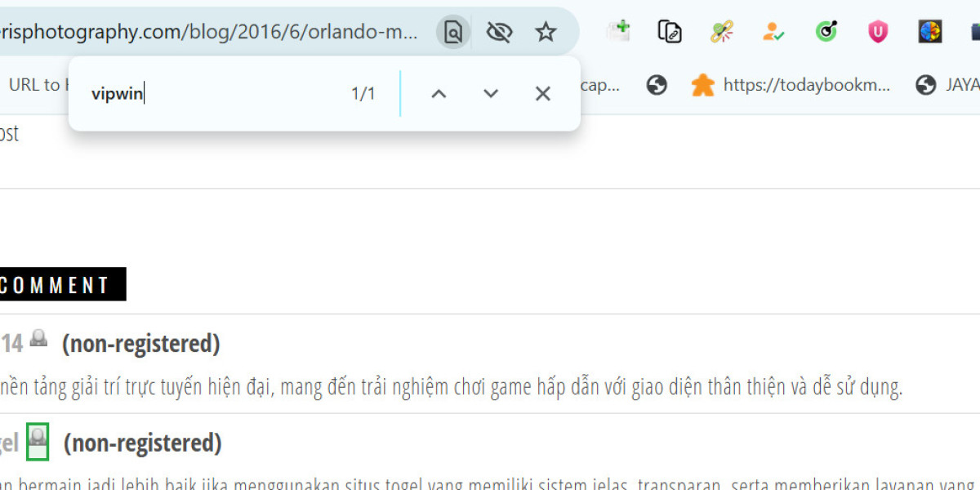Image resolution: width=980 pixels, height=490 pixels.
Task: Open the todaybookm bookmark with orange icon
Action: (791, 85)
